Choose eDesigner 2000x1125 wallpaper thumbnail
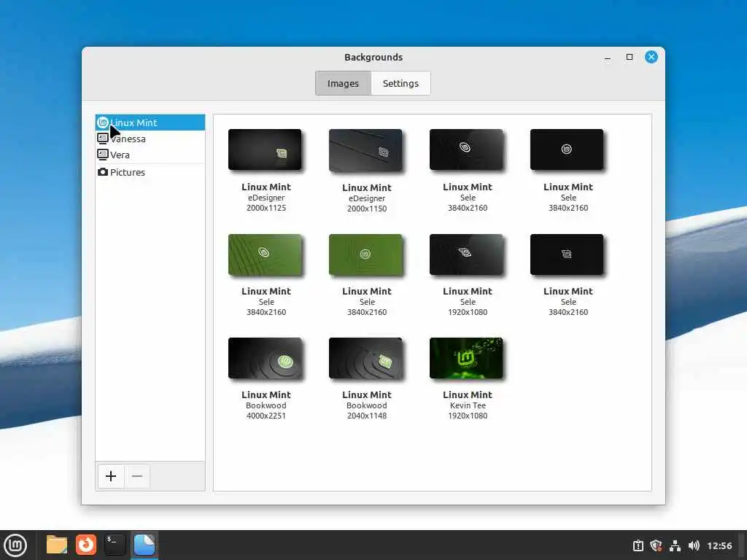The width and height of the screenshot is (747, 560). coord(265,149)
